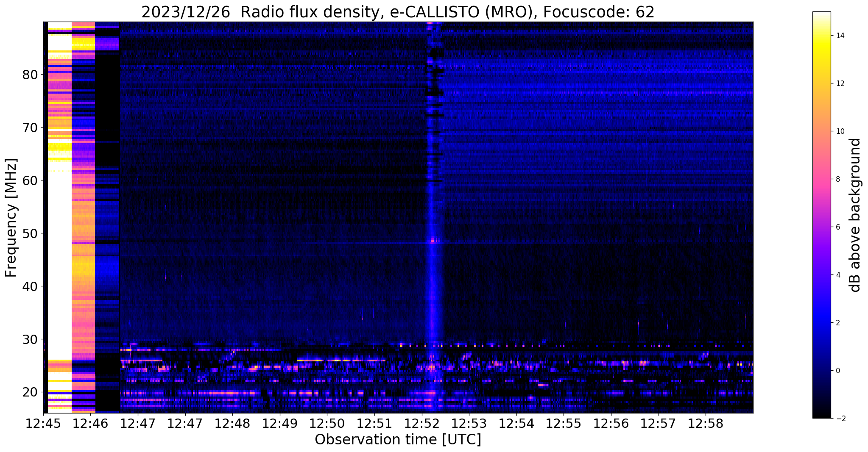Select the 12:50 time tick label

point(327,423)
